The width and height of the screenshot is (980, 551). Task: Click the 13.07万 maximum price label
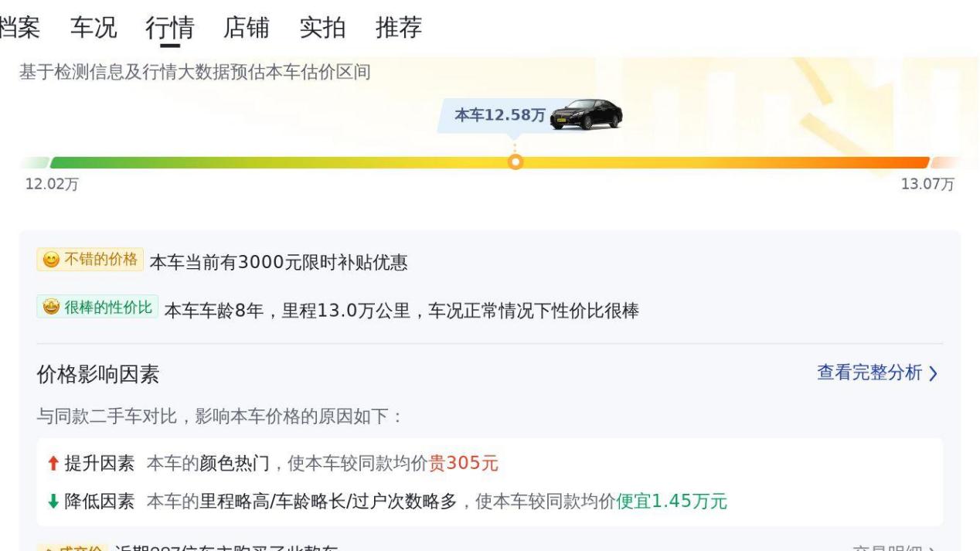(927, 185)
